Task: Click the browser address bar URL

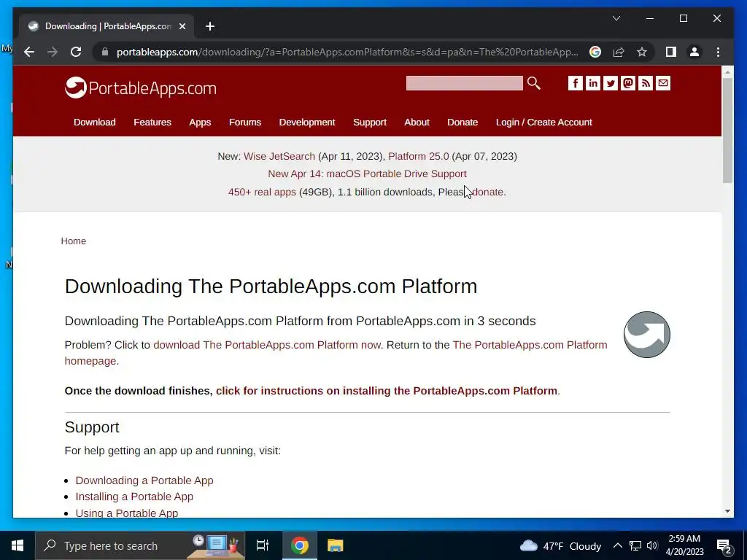Action: click(347, 52)
